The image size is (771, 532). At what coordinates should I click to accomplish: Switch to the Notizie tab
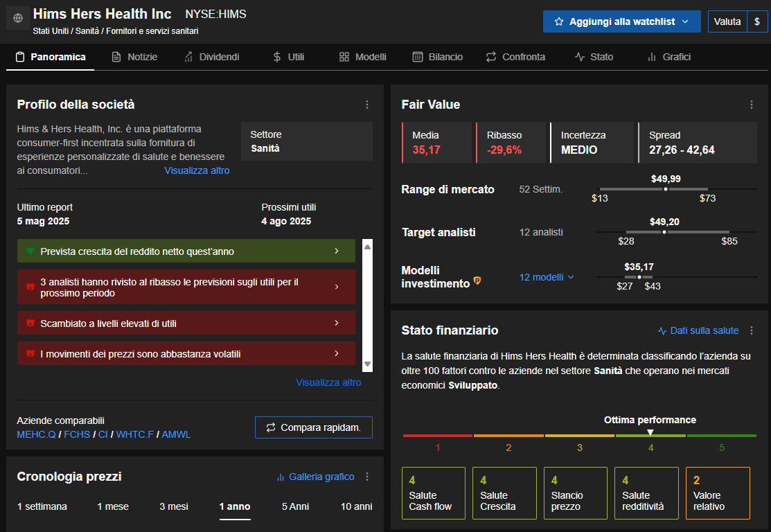134,57
